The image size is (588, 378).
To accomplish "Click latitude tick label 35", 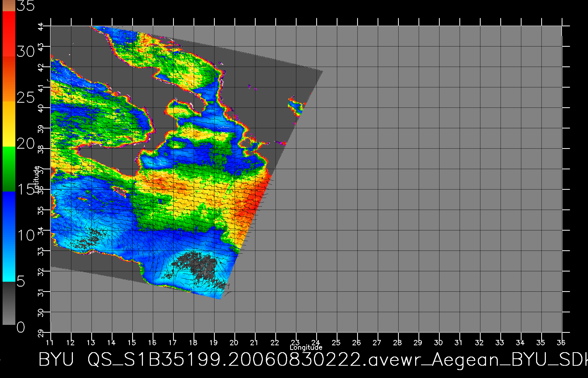I will click(x=41, y=210).
